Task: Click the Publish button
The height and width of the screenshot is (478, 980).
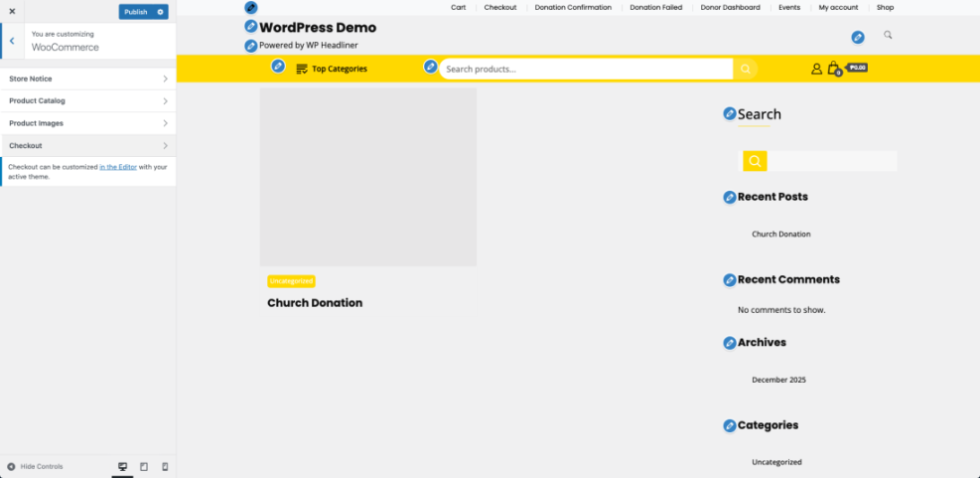Action: (136, 12)
